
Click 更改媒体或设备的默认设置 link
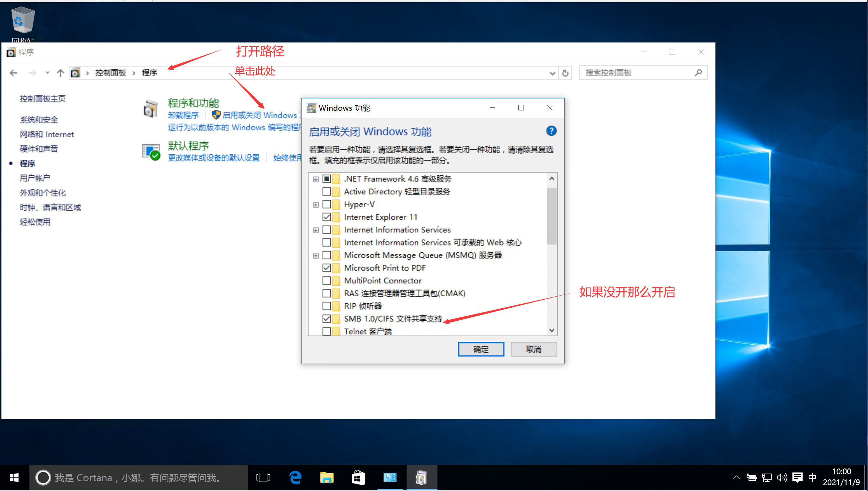(214, 158)
